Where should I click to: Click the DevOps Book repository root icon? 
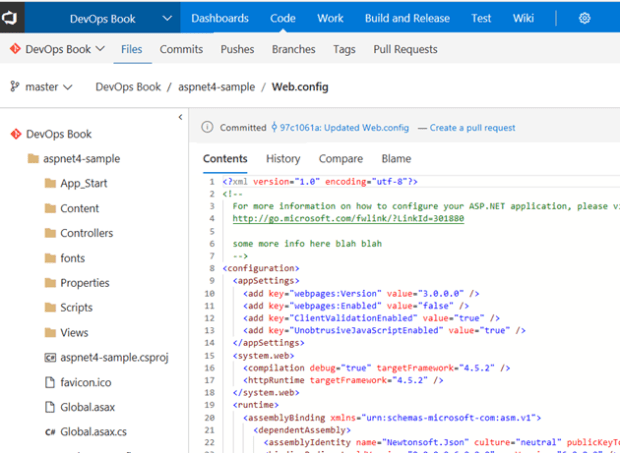click(x=15, y=134)
